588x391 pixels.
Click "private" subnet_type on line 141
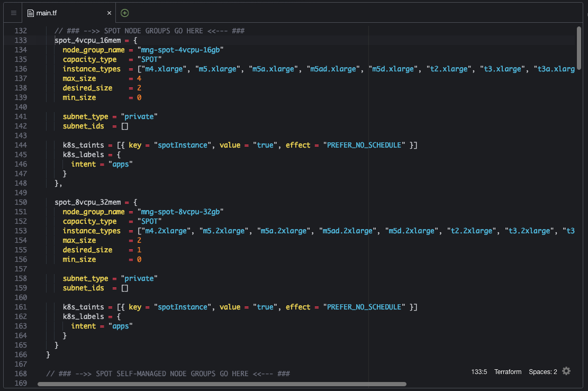pos(139,116)
